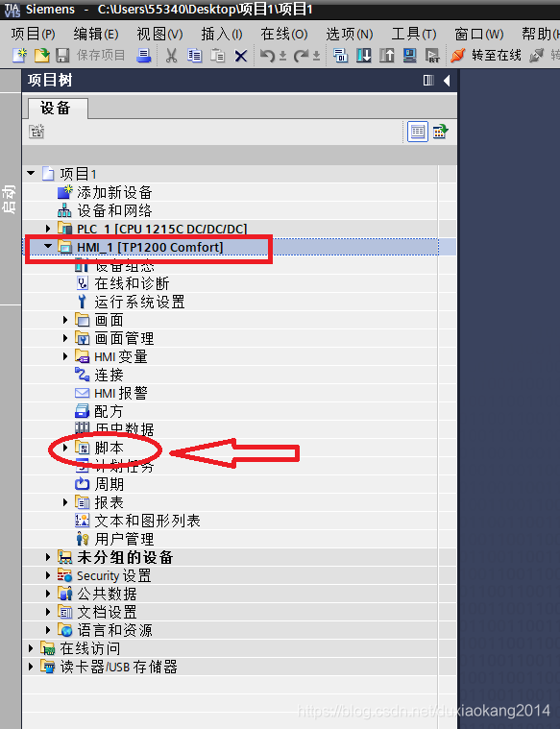Click the undo arrow toolbar icon
560x729 pixels.
pos(267,56)
